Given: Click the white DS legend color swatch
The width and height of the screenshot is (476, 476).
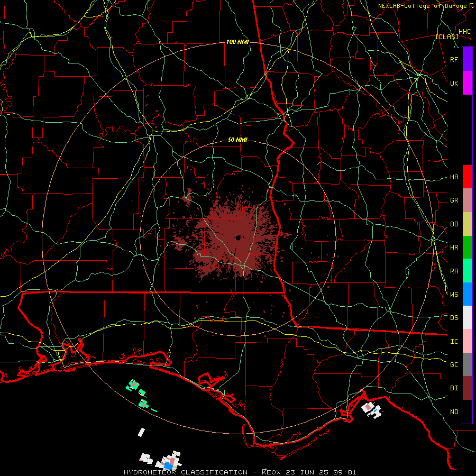Looking at the screenshot, I should coord(467,317).
